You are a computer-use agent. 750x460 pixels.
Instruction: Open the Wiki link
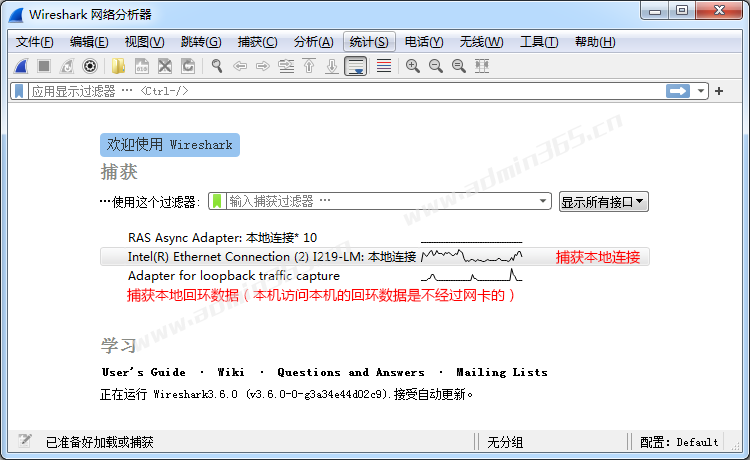click(231, 372)
